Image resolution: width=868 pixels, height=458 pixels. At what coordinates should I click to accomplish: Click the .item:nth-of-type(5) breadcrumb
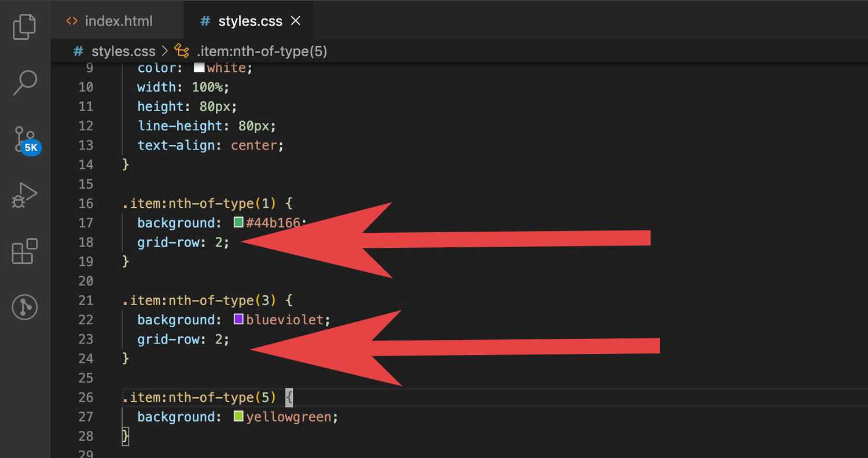(262, 52)
